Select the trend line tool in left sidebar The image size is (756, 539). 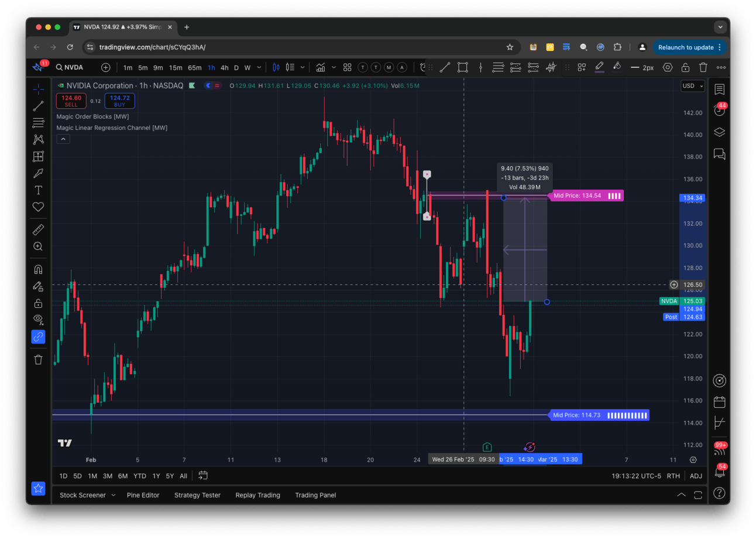tap(38, 106)
